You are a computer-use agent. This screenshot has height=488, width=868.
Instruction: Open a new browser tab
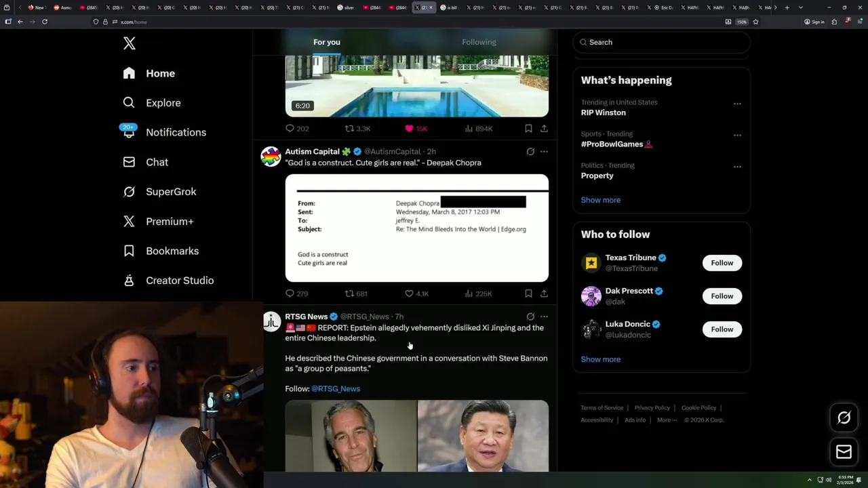click(x=787, y=7)
